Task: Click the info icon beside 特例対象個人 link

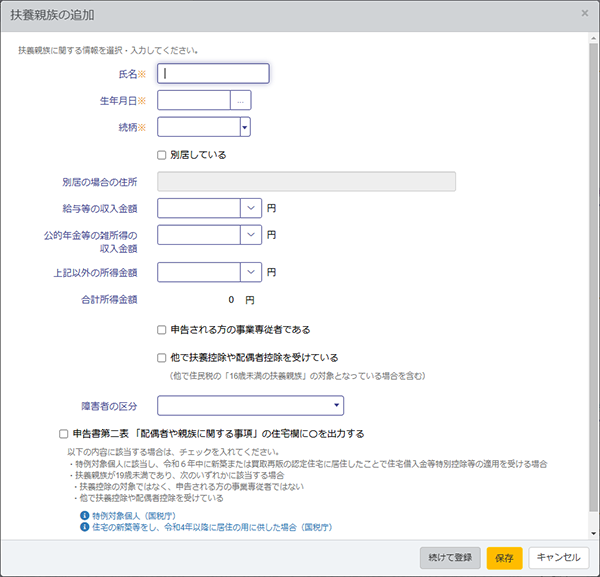Action: coord(84,515)
